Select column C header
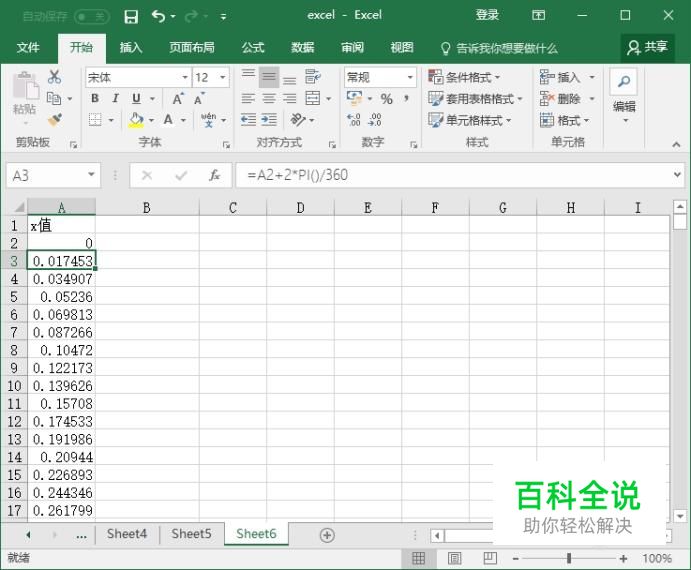The height and width of the screenshot is (570, 691). (233, 207)
